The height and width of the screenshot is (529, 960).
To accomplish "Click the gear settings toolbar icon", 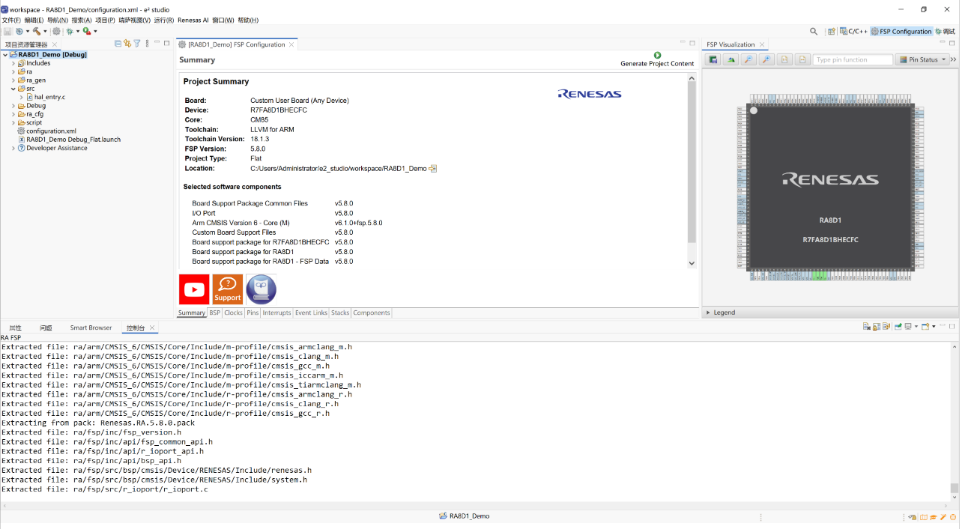I will [56, 31].
